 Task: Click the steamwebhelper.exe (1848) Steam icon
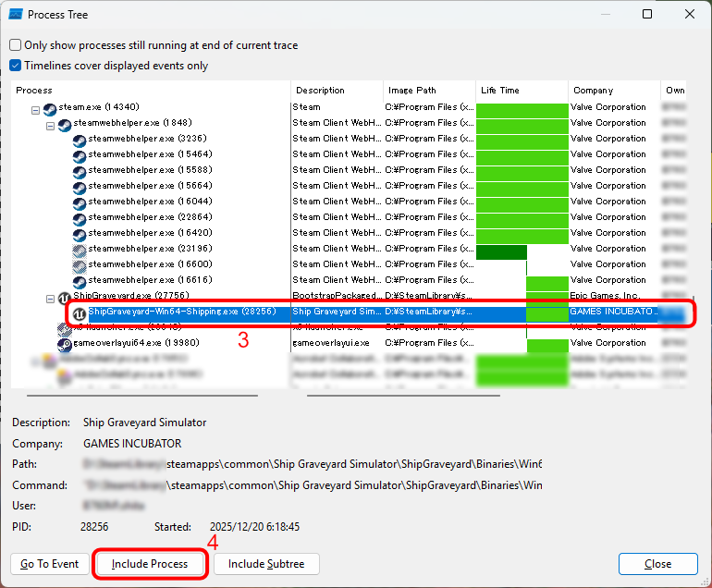65,124
